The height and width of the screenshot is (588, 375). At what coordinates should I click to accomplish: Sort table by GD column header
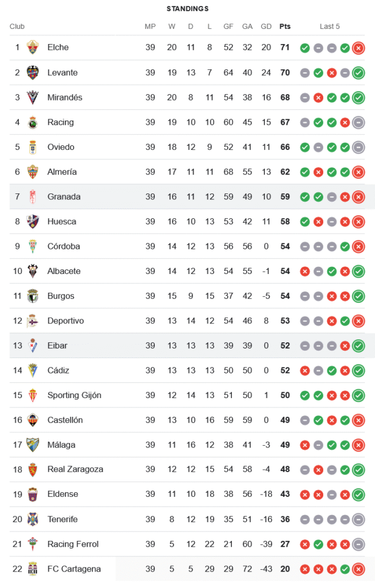coord(266,26)
